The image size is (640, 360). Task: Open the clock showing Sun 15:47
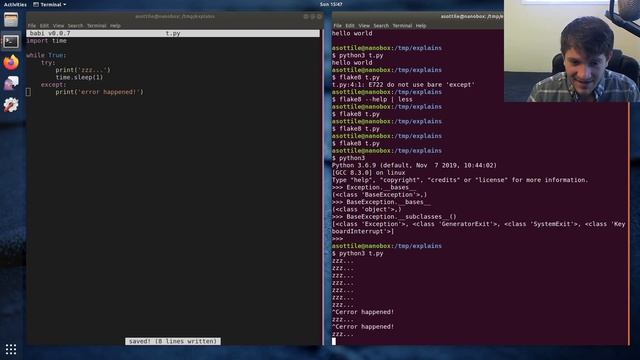[331, 4]
